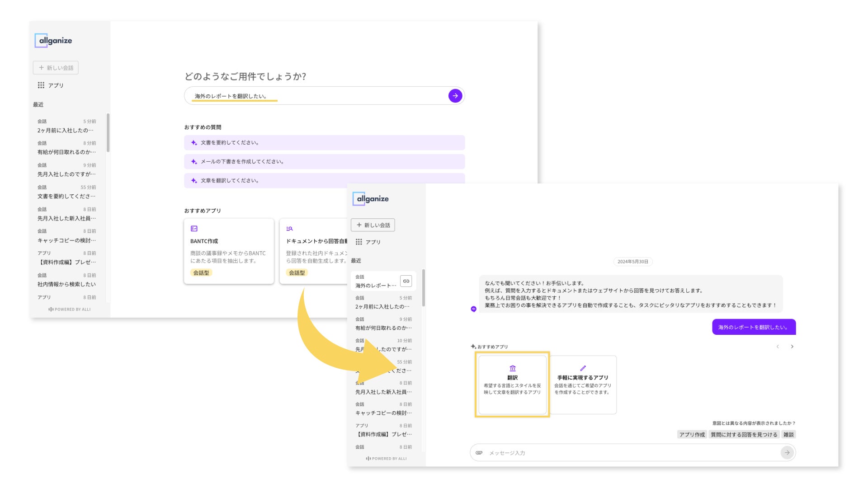
Task: Click the link icon beside 海外のレポート conversation
Action: [x=406, y=281]
